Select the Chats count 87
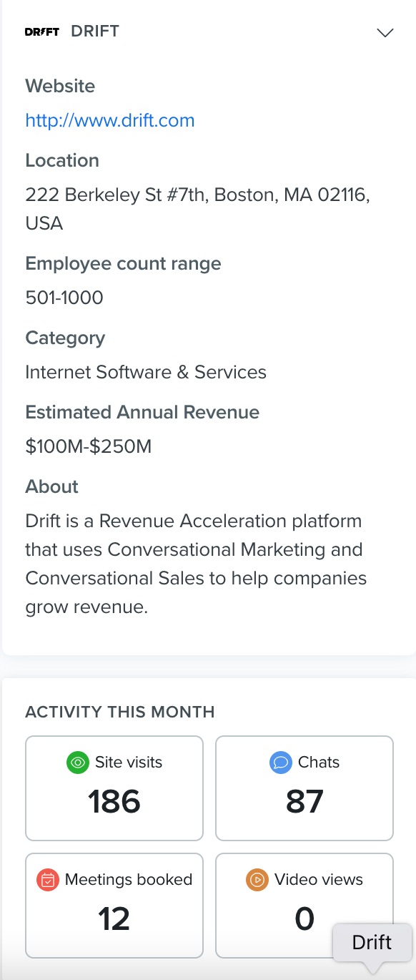 pos(304,801)
